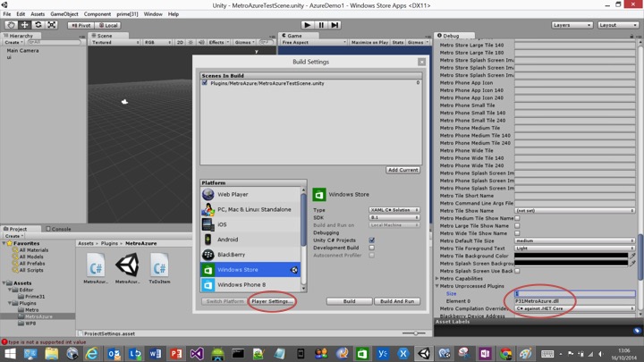Click the Step frame button

(x=335, y=25)
